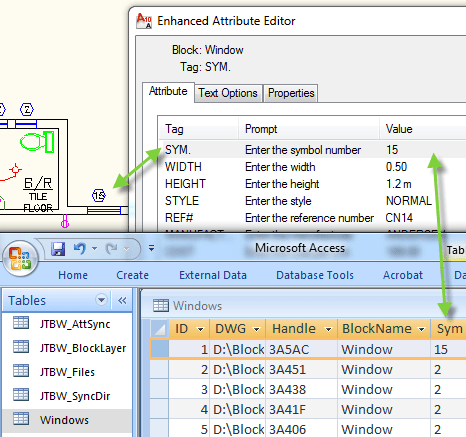
Task: Open the External Data ribbon tab
Action: 213,275
